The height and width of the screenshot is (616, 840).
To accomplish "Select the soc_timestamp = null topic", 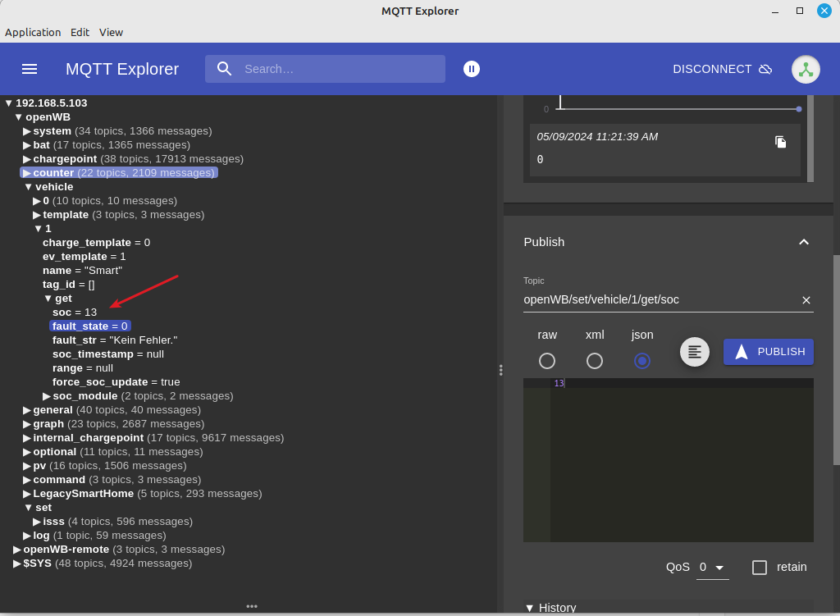I will click(108, 354).
